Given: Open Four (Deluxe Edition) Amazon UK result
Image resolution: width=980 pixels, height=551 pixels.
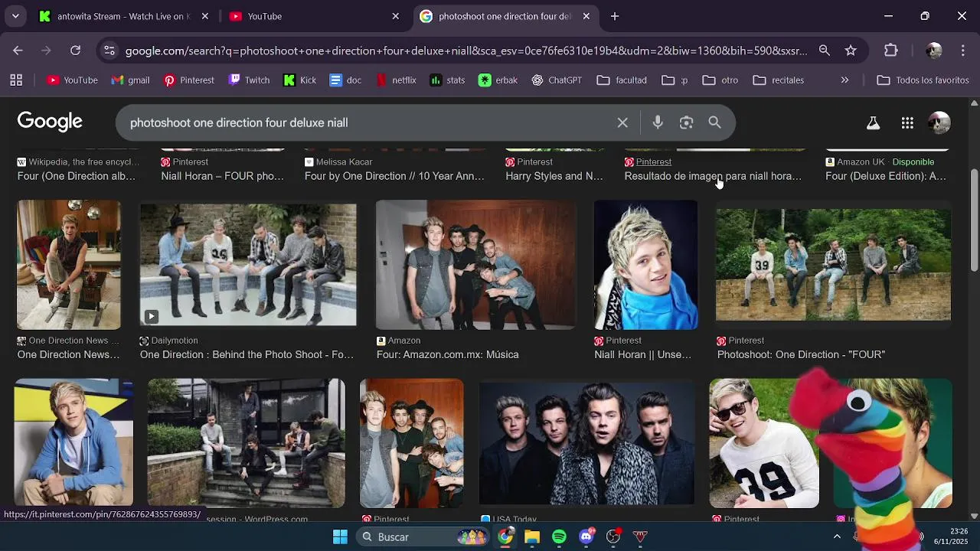Looking at the screenshot, I should [x=886, y=176].
